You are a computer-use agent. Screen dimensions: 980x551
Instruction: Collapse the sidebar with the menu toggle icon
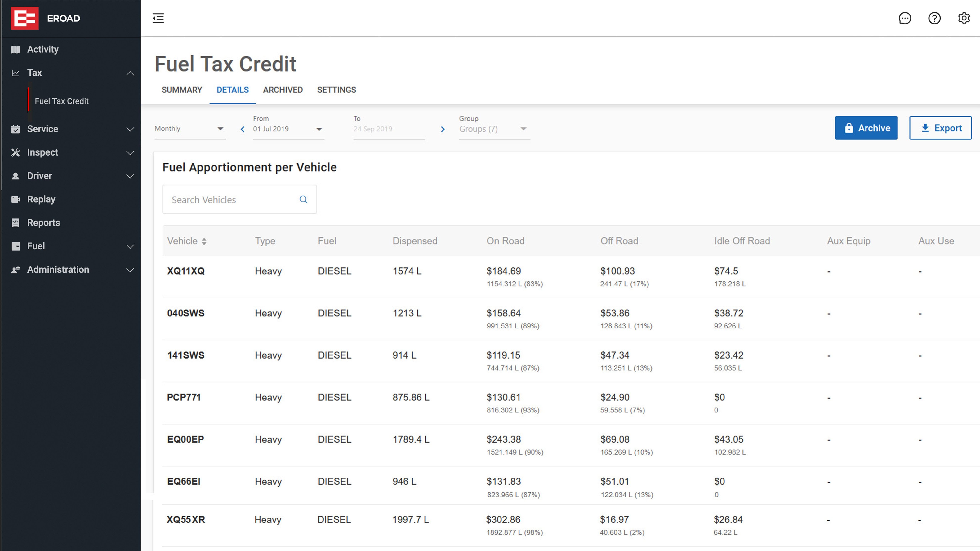pyautogui.click(x=158, y=18)
